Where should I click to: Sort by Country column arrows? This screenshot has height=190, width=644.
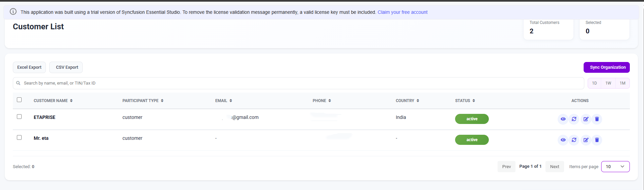[418, 101]
